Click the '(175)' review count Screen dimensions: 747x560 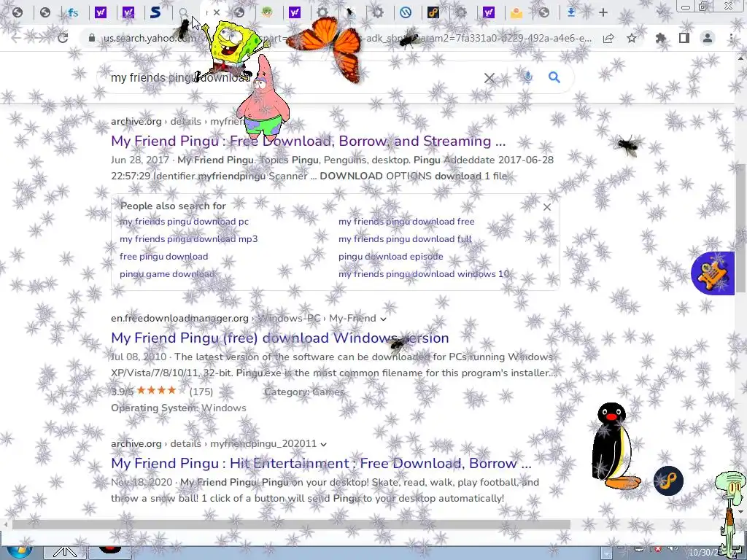[x=201, y=392]
